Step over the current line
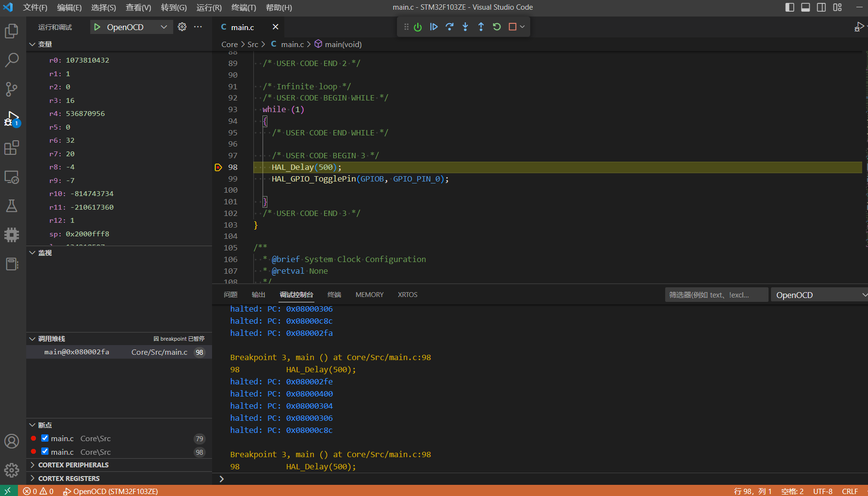 (x=450, y=27)
